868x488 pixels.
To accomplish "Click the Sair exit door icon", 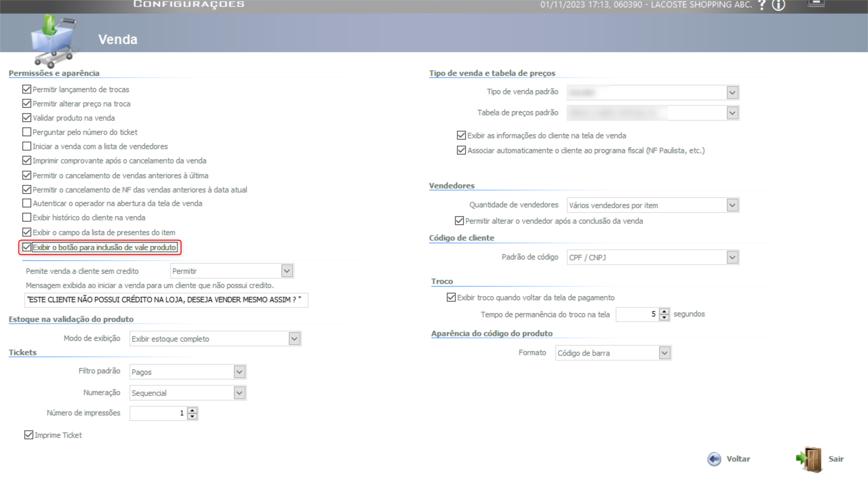I will (x=810, y=459).
